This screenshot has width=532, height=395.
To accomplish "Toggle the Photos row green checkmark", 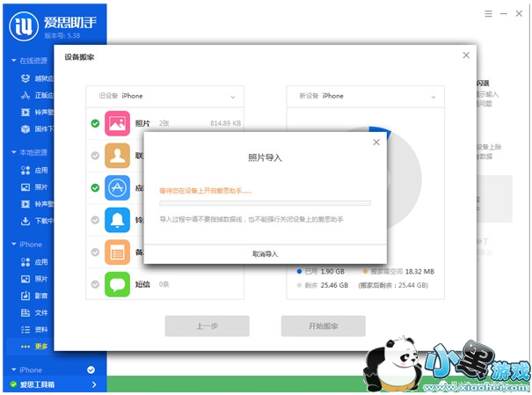I will (x=95, y=123).
